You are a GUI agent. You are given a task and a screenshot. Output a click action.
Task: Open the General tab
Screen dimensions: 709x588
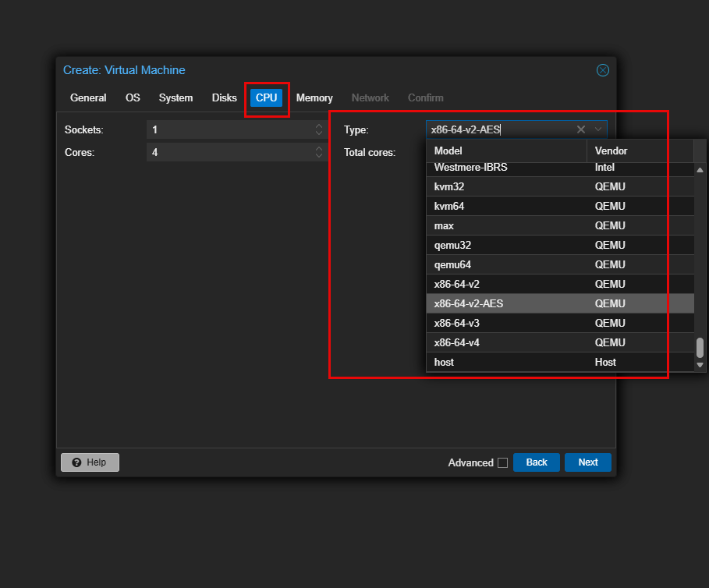click(x=88, y=97)
